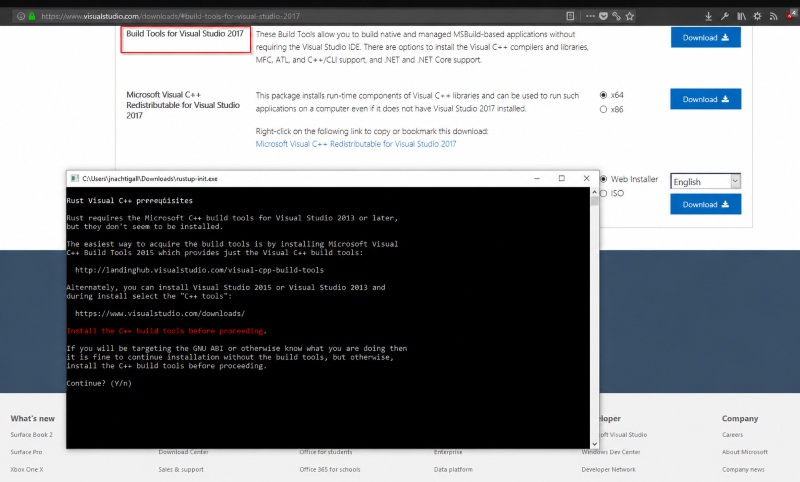Viewport: 800px width, 482px height.
Task: Click RSS feed icon in browser toolbar
Action: coord(773,16)
